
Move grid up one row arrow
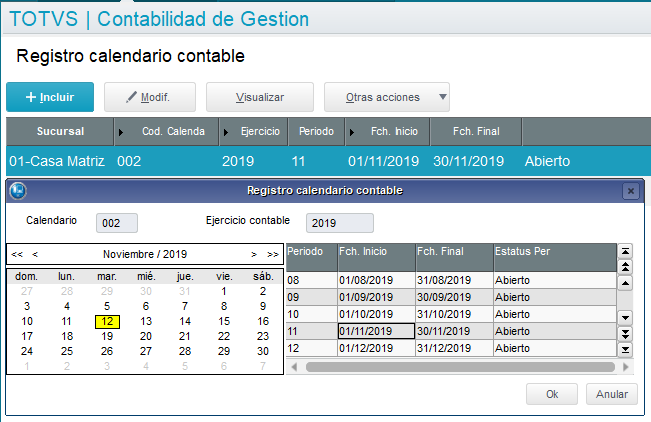tap(625, 284)
